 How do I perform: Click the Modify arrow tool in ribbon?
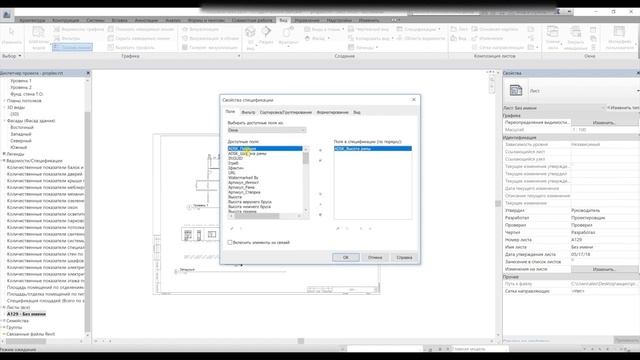(11, 36)
